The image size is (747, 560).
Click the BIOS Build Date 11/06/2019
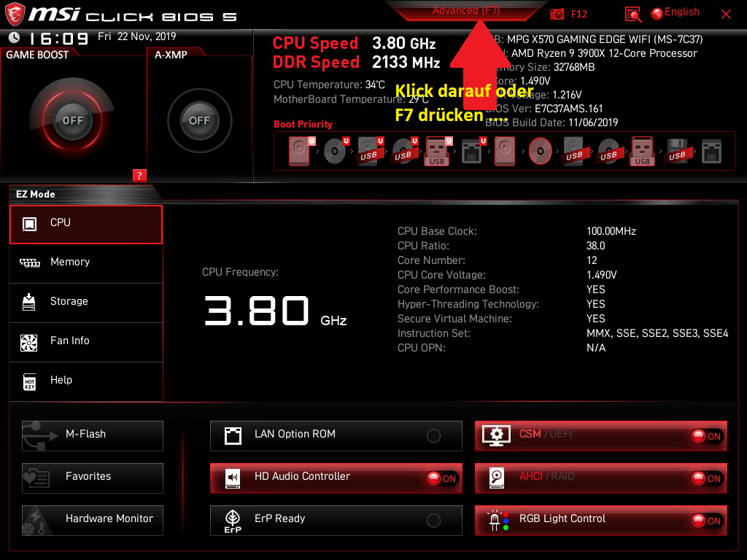pyautogui.click(x=593, y=122)
